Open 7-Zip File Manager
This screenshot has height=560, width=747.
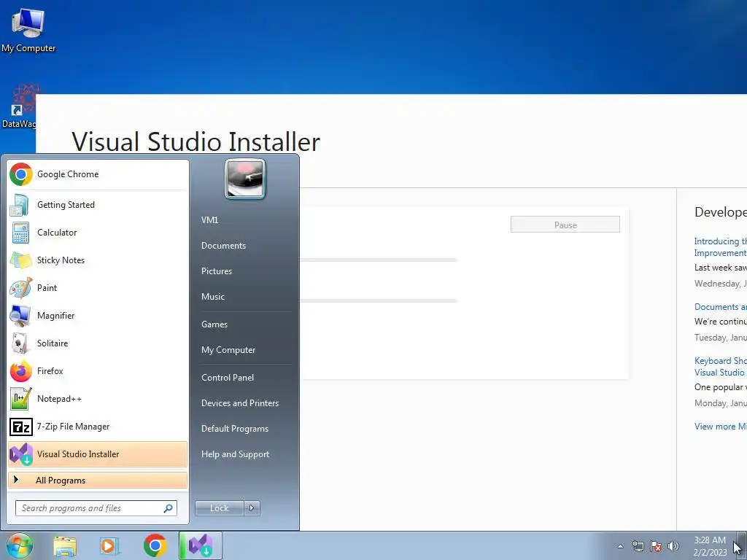point(97,426)
